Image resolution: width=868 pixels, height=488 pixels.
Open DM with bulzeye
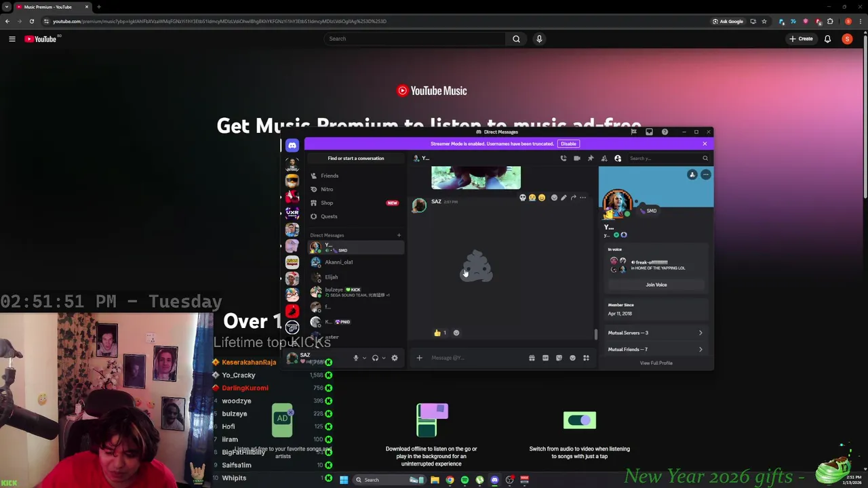[x=355, y=292]
